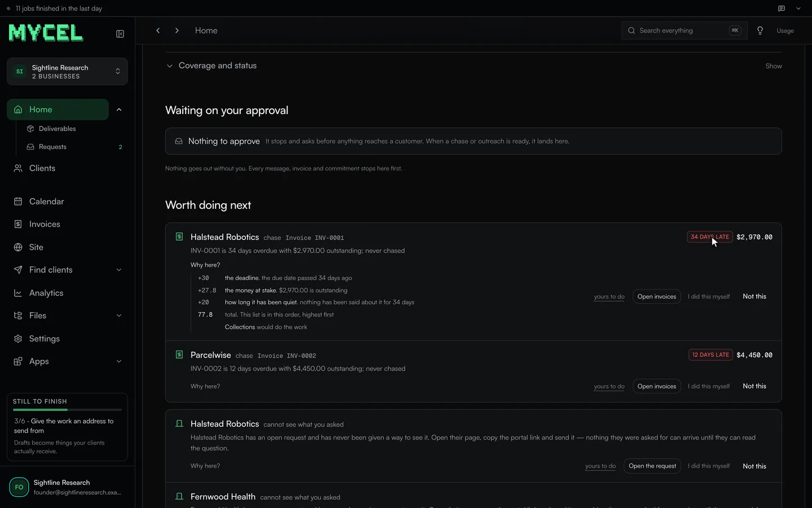Expand the Find clients submenu

(119, 270)
